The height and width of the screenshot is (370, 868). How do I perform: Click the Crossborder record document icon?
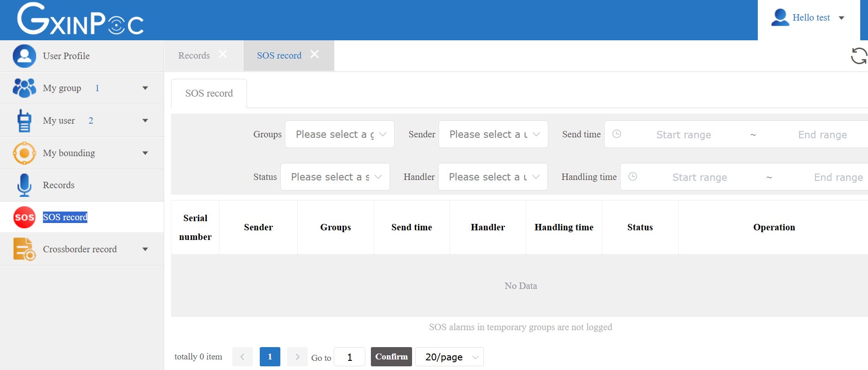coord(24,249)
